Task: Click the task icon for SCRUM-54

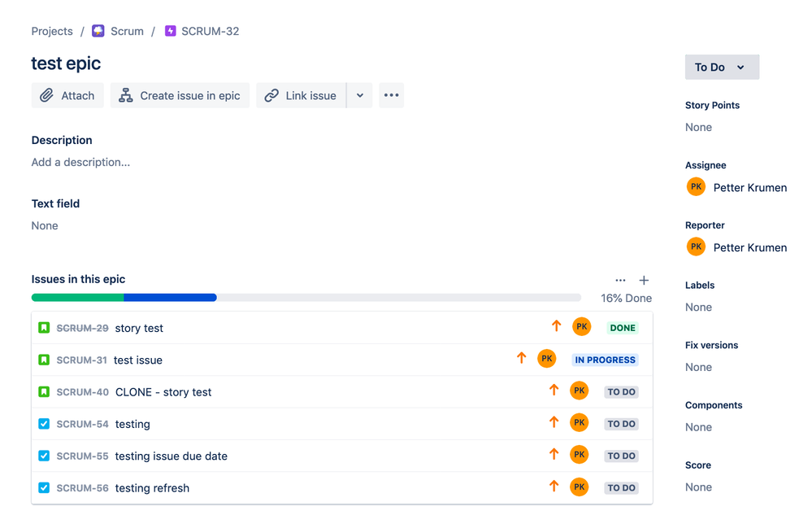Action: click(44, 424)
